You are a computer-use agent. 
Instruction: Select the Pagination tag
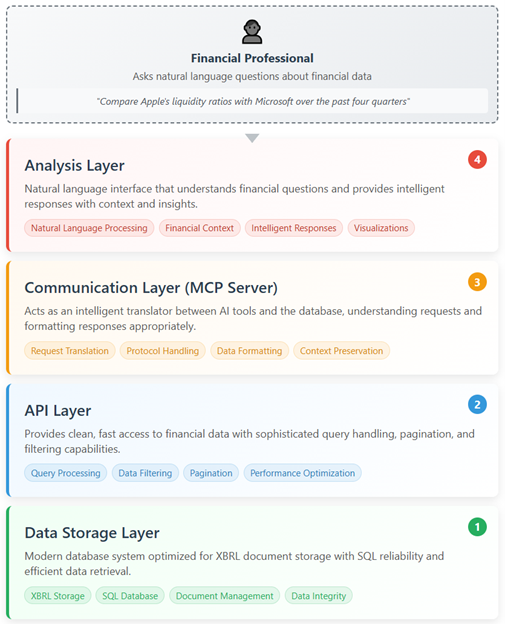[211, 473]
